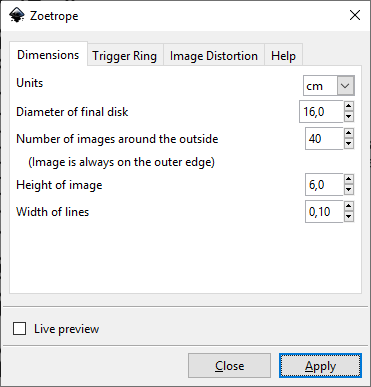Click the Close button
This screenshot has height=387, width=371.
[229, 366]
